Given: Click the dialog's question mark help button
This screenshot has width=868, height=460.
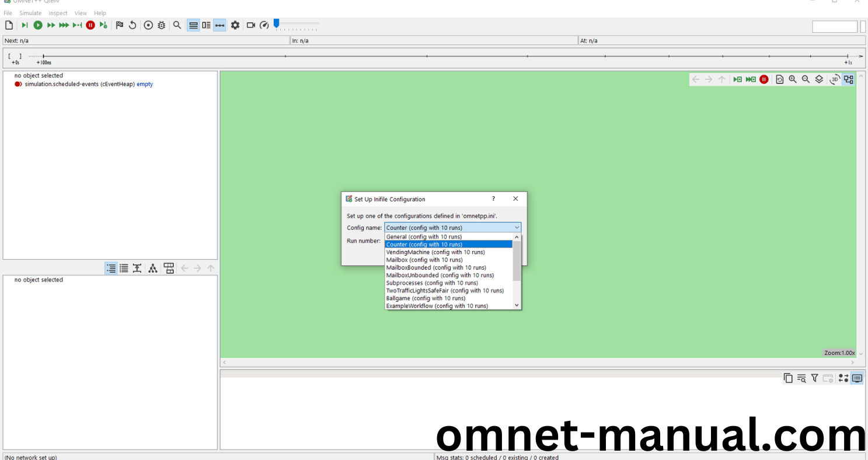Looking at the screenshot, I should click(493, 199).
